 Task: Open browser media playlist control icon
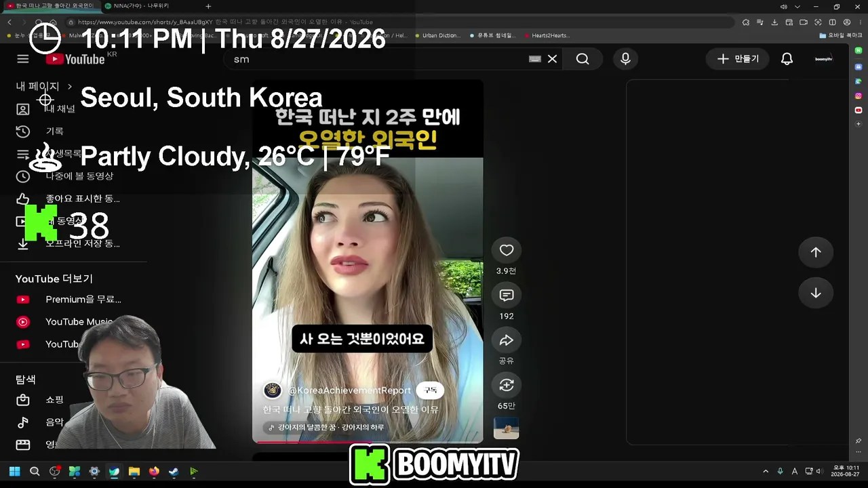760,22
